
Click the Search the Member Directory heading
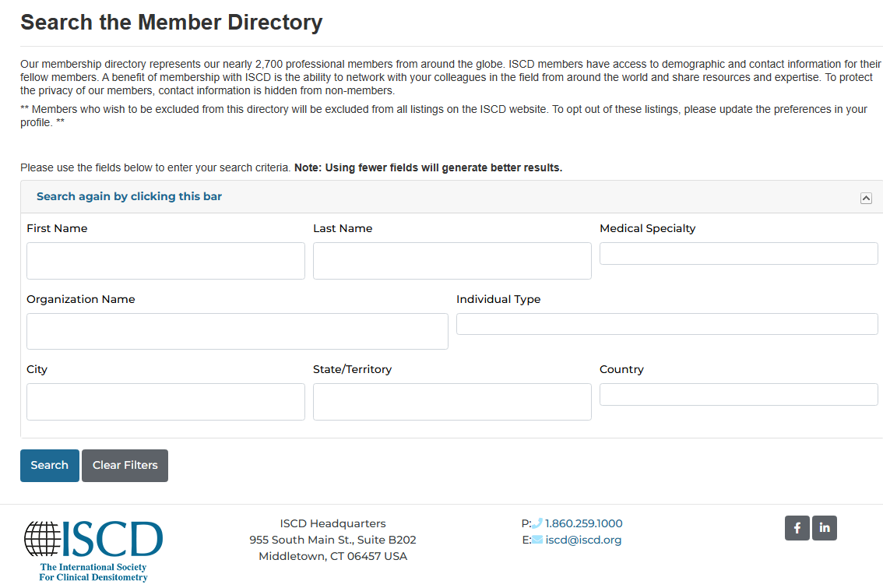pos(171,23)
